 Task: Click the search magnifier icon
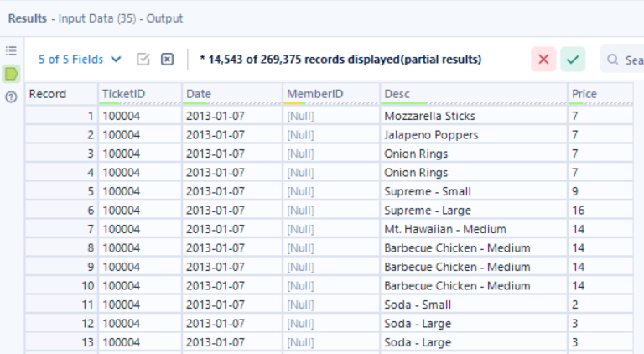[614, 60]
